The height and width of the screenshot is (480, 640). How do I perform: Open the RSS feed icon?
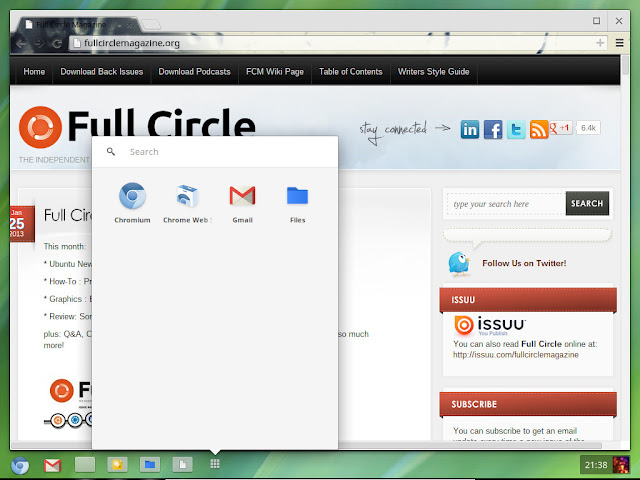pyautogui.click(x=539, y=130)
